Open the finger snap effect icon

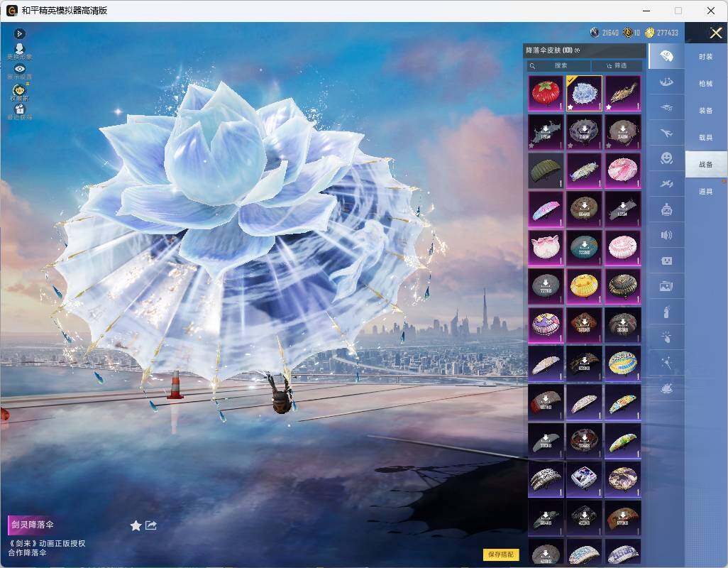[x=666, y=337]
